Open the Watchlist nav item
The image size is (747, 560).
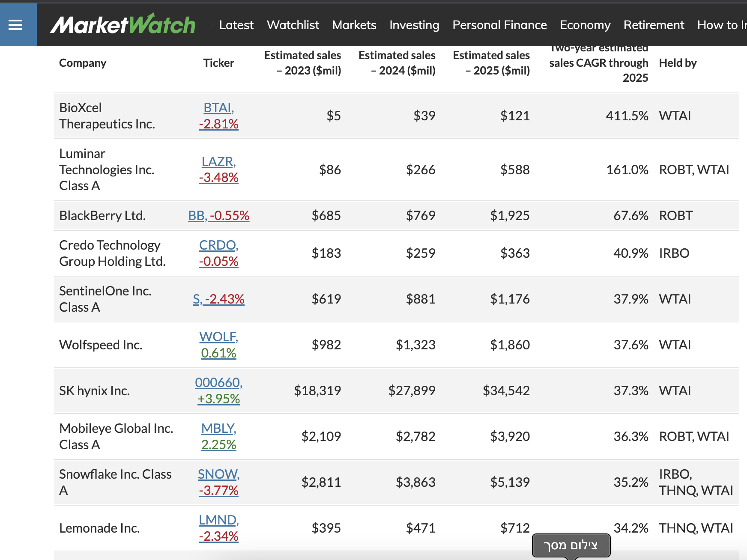(x=293, y=25)
